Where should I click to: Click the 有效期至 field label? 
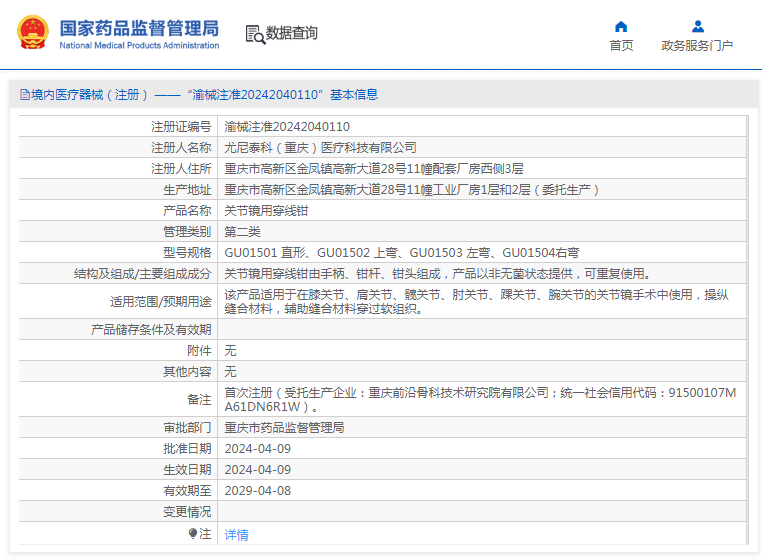187,490
